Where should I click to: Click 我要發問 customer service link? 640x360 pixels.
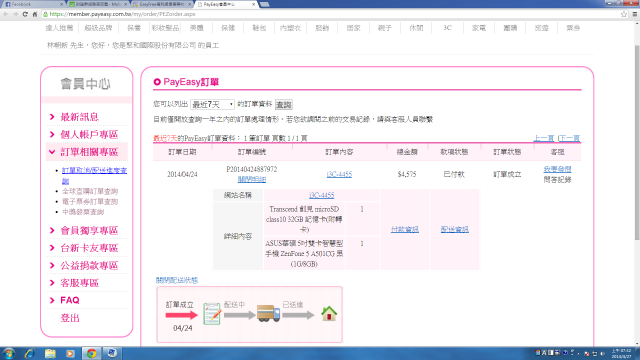click(557, 169)
